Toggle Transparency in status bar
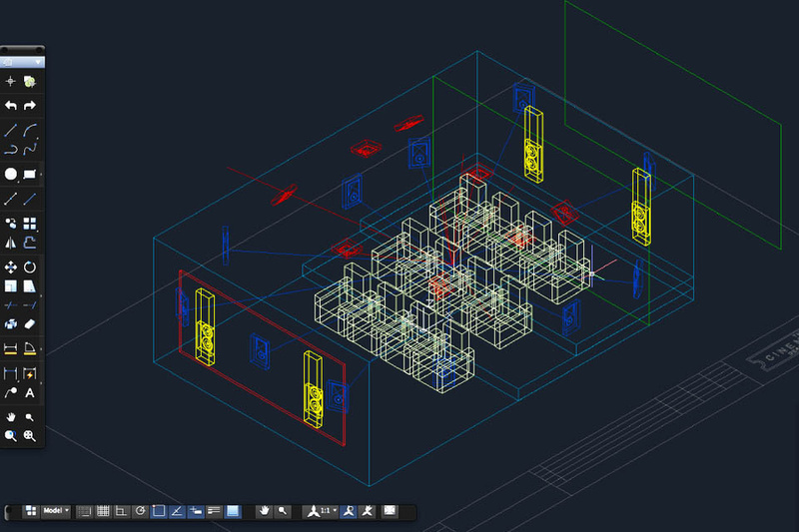Screen dimensions: 799x532 coord(233,511)
